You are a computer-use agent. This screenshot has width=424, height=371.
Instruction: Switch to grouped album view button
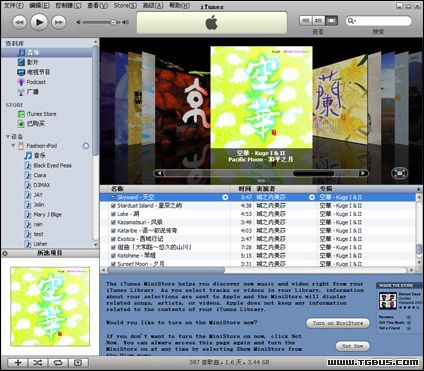pos(318,21)
